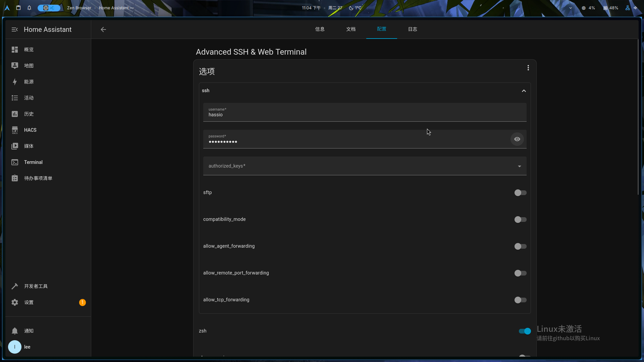Open the developer tools hammer icon

(x=15, y=286)
